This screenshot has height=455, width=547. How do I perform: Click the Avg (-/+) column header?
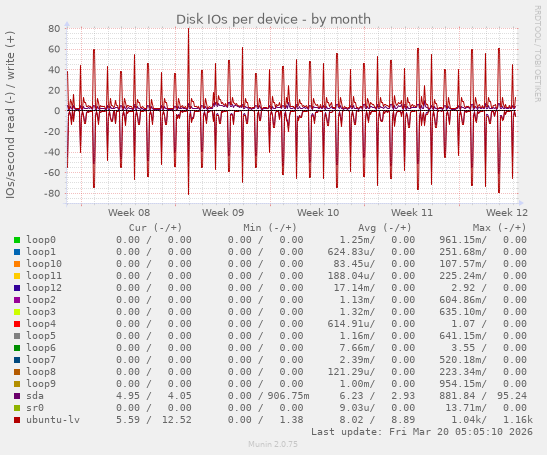coord(385,228)
